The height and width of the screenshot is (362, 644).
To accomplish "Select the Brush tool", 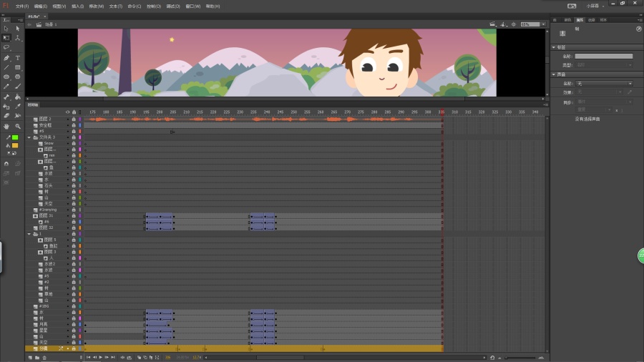I will [18, 86].
